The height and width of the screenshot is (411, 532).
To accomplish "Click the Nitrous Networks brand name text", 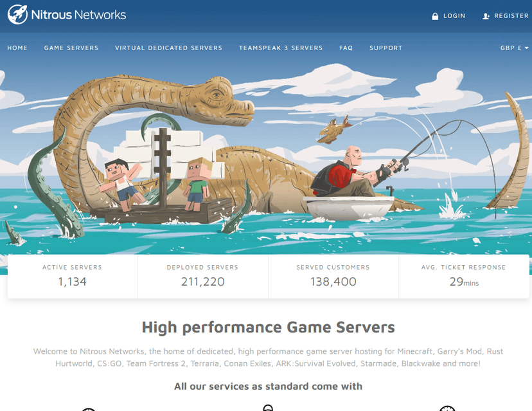I will click(x=78, y=15).
